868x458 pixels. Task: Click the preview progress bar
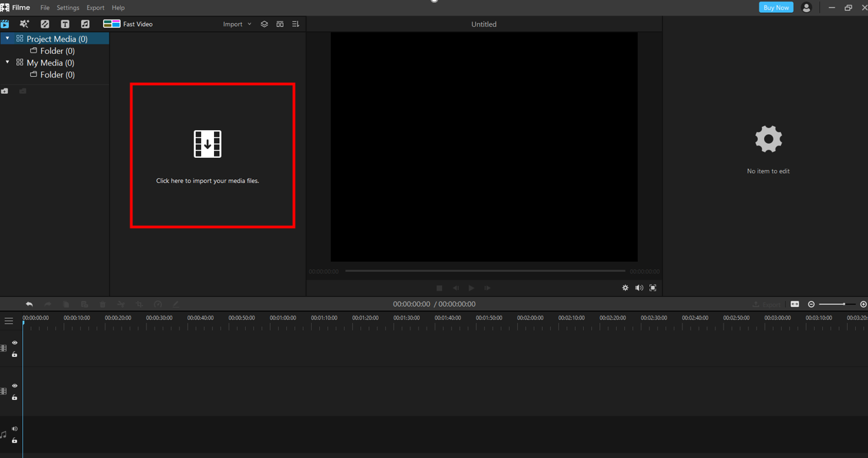(x=485, y=271)
